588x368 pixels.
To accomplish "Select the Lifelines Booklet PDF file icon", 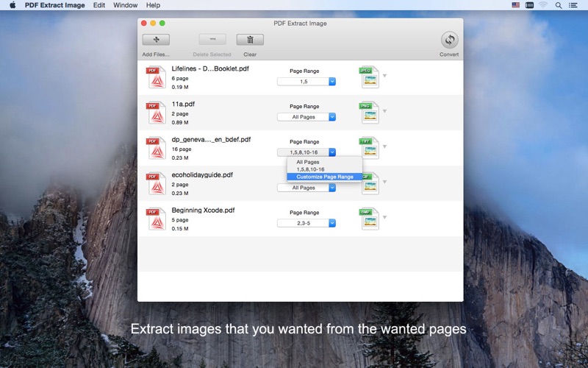I will point(156,77).
